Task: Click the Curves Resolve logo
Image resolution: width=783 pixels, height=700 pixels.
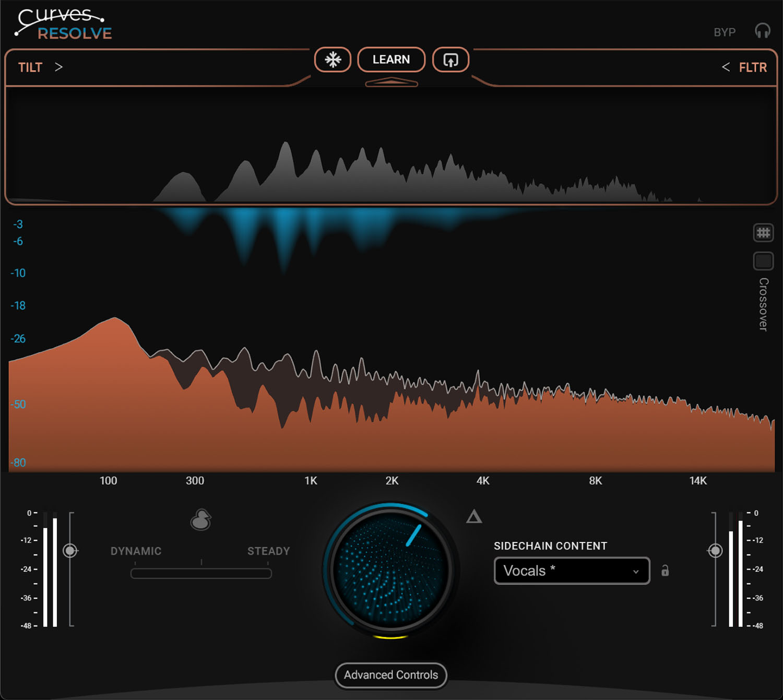Action: 64,25
